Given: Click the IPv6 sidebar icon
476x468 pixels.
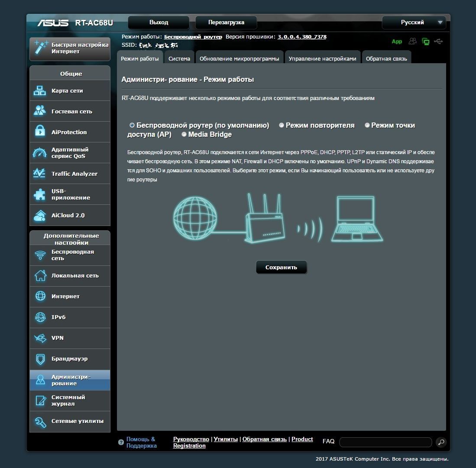Looking at the screenshot, I should 40,317.
